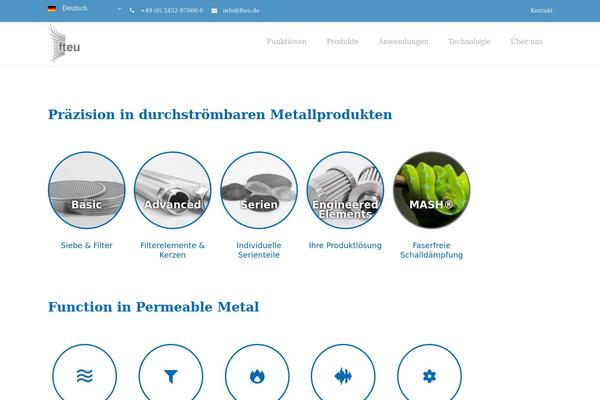Click the Faserfreie Schalldämpfung link
Screen dimensions: 600x400
point(432,250)
